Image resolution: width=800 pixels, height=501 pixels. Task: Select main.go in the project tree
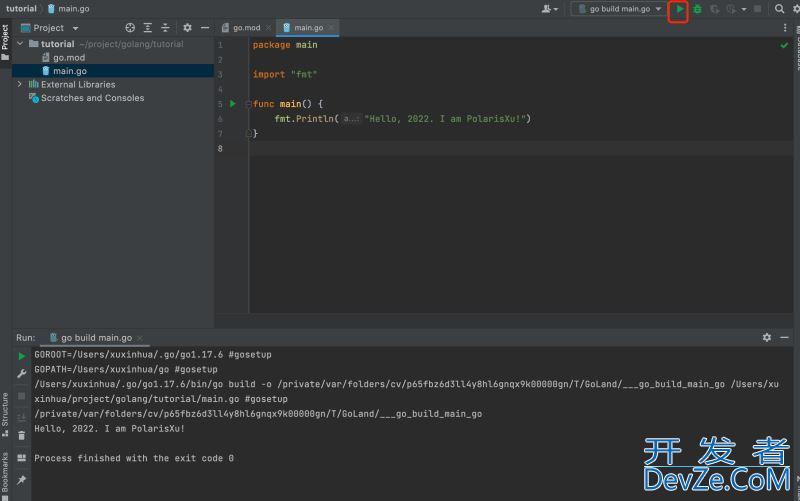65,71
